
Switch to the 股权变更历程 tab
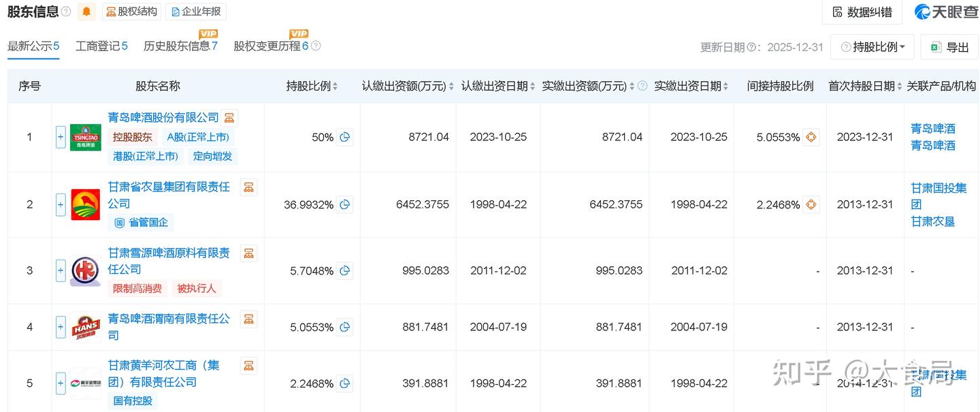tap(271, 46)
